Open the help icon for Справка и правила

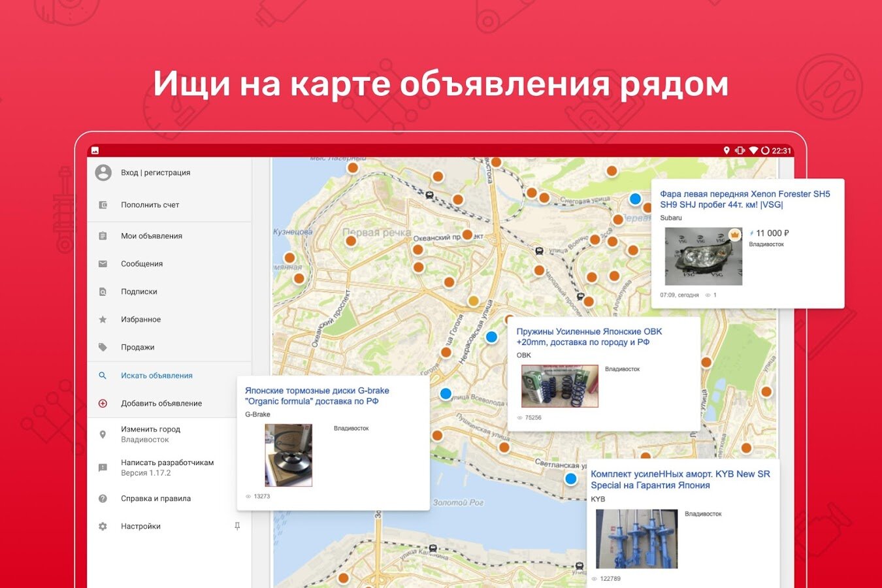103,498
